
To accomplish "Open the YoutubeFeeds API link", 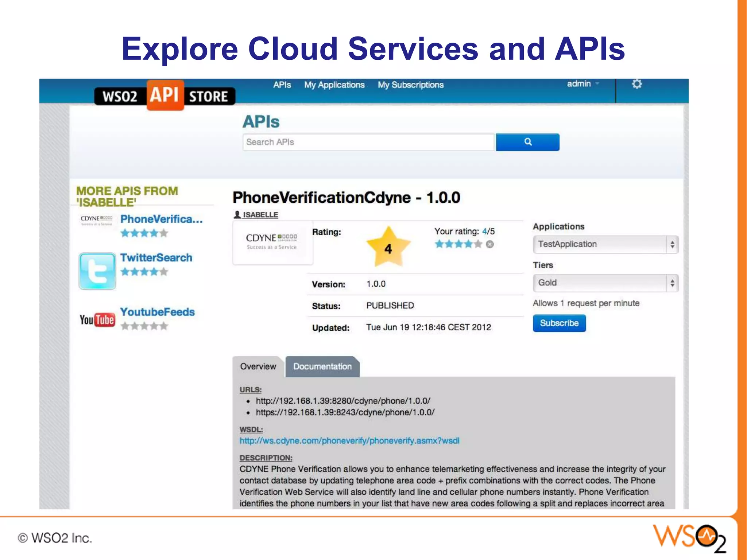I will (x=157, y=312).
